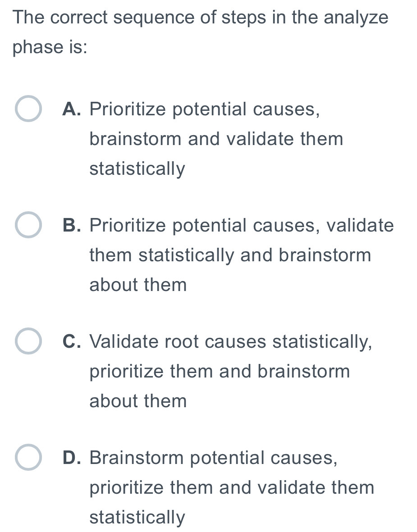
Task: Choose the radio button for option C
Action: pyautogui.click(x=29, y=341)
